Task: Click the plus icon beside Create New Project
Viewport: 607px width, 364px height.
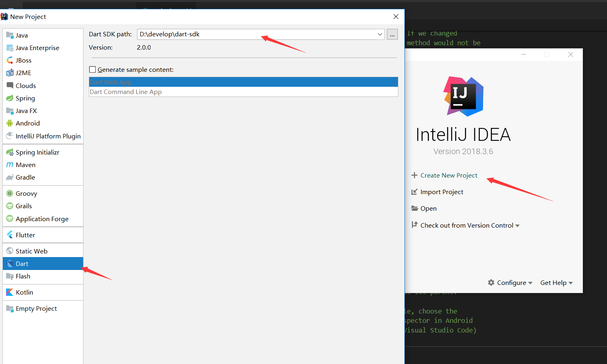Action: pyautogui.click(x=414, y=175)
